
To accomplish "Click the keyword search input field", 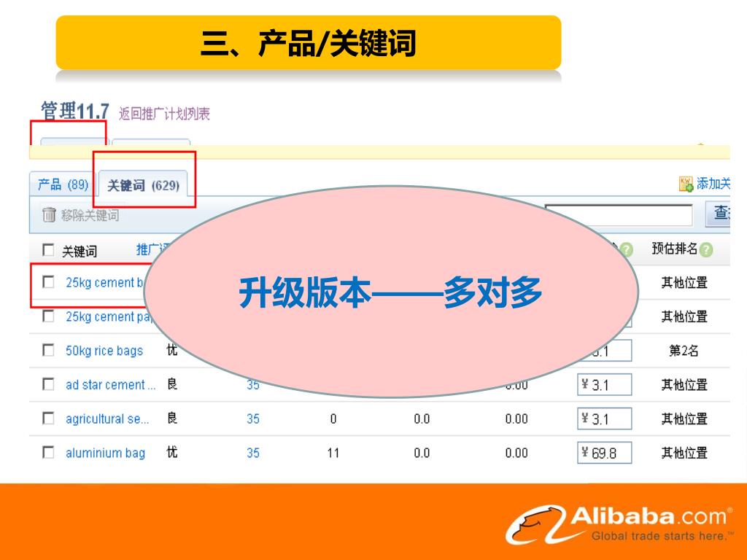I will [x=619, y=215].
